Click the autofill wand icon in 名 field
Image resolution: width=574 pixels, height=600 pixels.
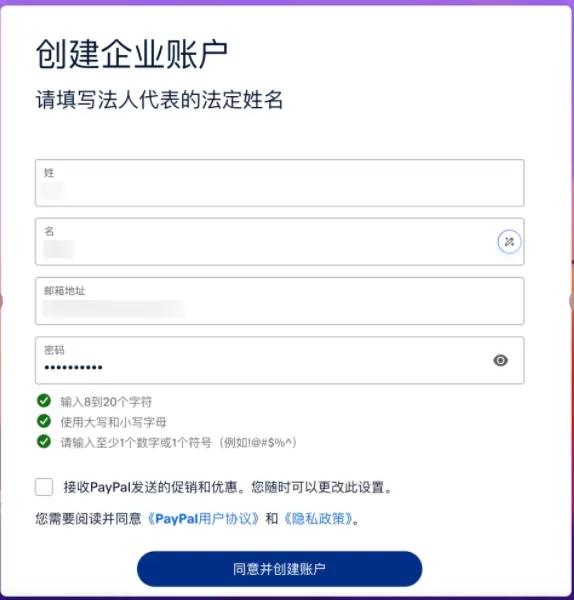pyautogui.click(x=509, y=242)
